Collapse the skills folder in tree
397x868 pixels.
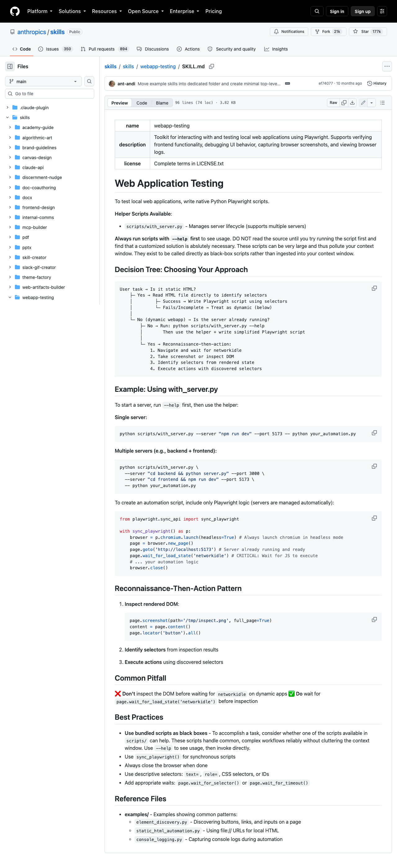pos(7,118)
